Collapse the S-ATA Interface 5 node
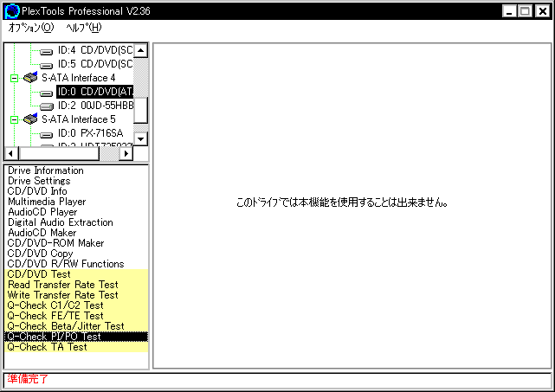Viewport: 555px width, 392px height. pyautogui.click(x=14, y=120)
